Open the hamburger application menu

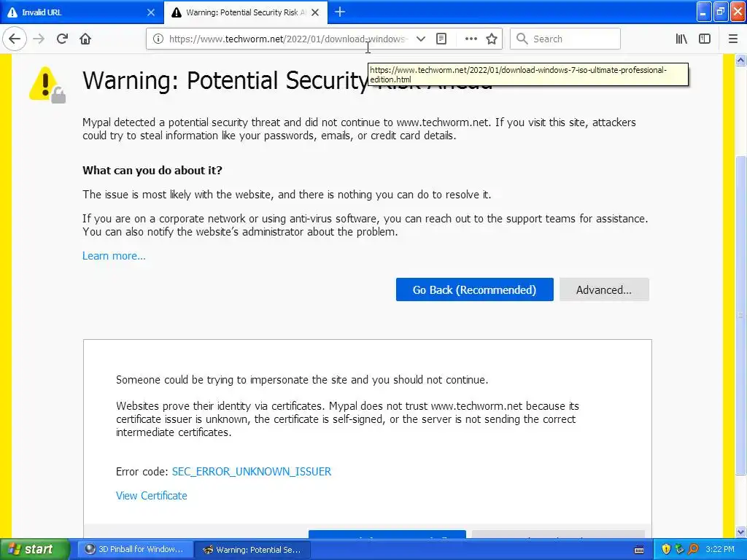pos(733,39)
